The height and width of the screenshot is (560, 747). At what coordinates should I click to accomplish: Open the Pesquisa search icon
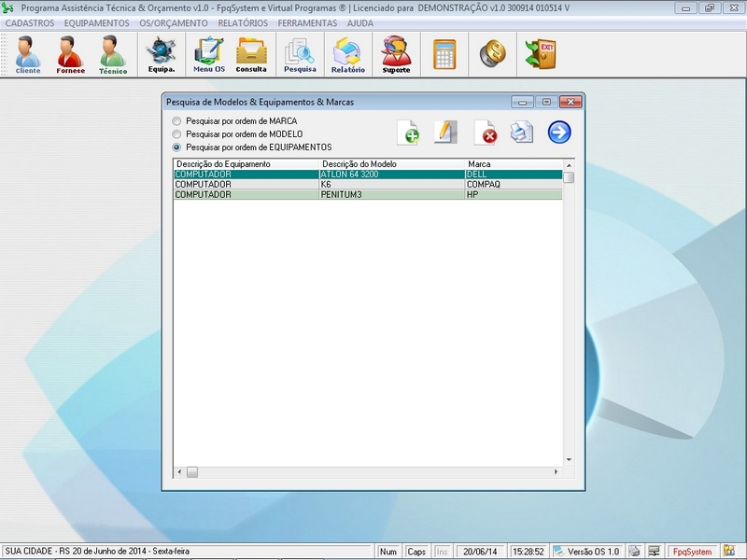(300, 54)
